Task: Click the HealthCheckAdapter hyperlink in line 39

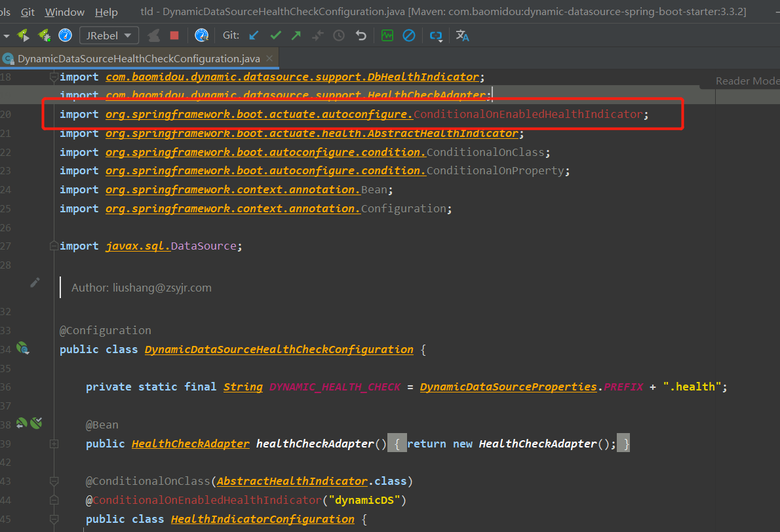Action: point(190,444)
